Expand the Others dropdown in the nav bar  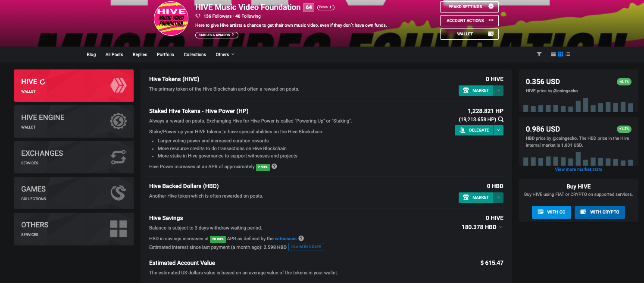pyautogui.click(x=225, y=55)
